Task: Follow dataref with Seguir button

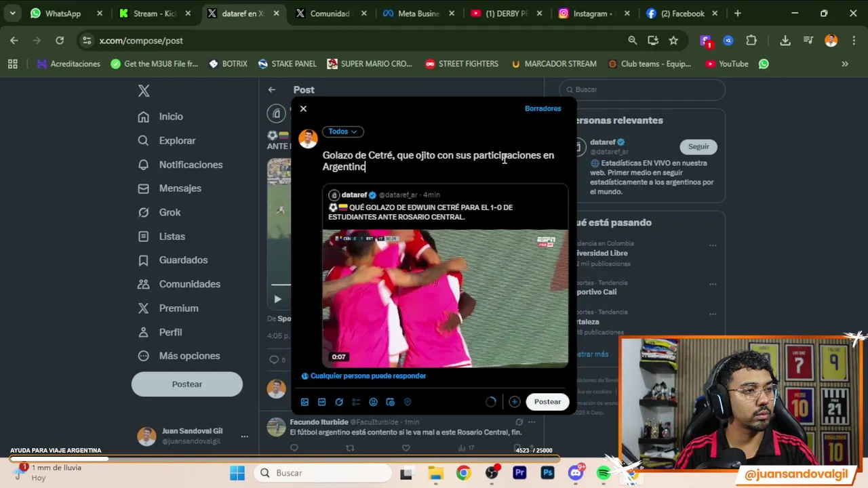Action: 698,146
